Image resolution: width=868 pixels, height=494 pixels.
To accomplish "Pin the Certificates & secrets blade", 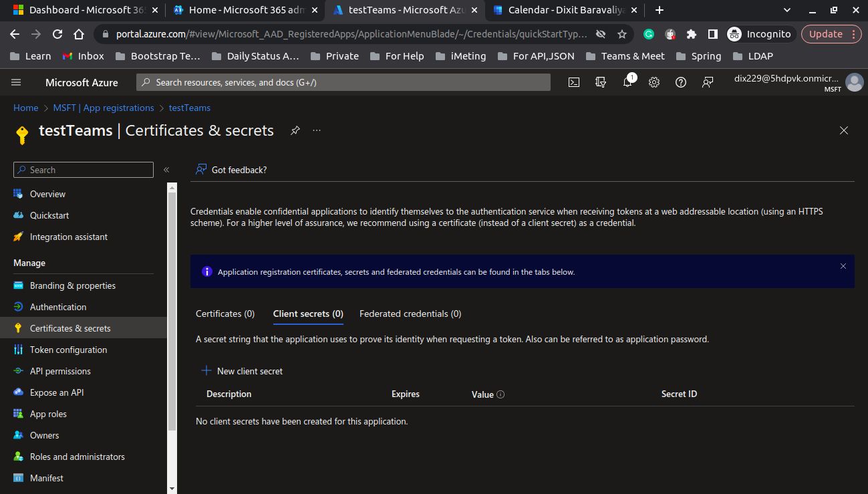I will (295, 130).
